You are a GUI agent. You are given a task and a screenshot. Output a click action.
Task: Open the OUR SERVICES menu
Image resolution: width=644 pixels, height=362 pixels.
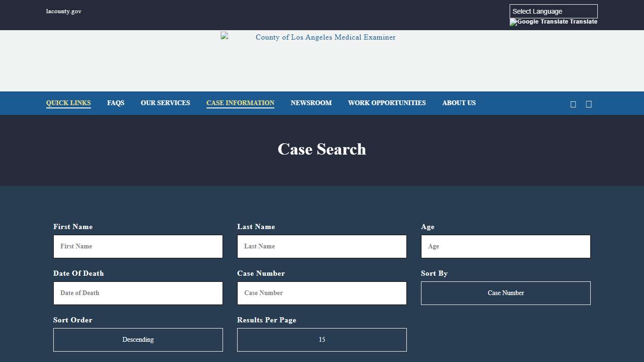pyautogui.click(x=165, y=103)
